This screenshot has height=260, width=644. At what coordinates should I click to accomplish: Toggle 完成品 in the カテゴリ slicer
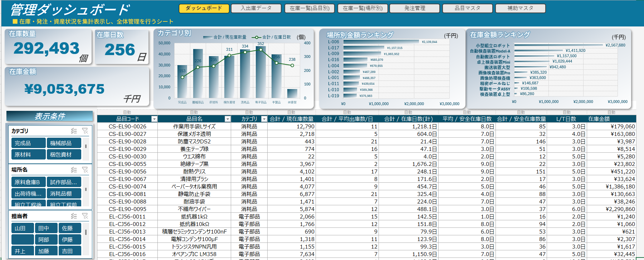[x=29, y=143]
